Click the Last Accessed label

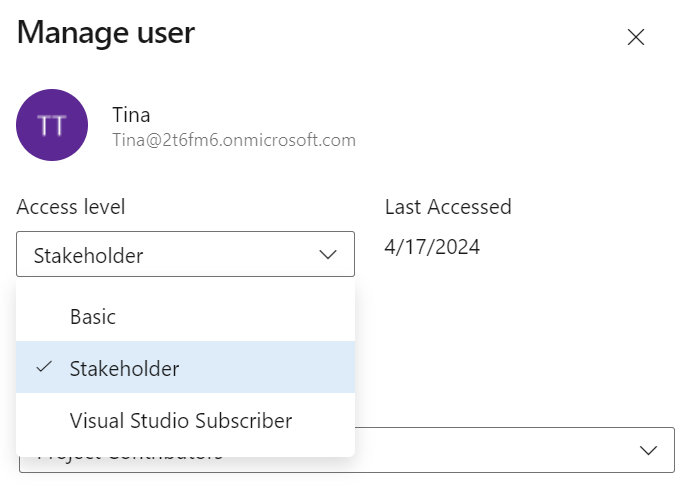[x=448, y=207]
